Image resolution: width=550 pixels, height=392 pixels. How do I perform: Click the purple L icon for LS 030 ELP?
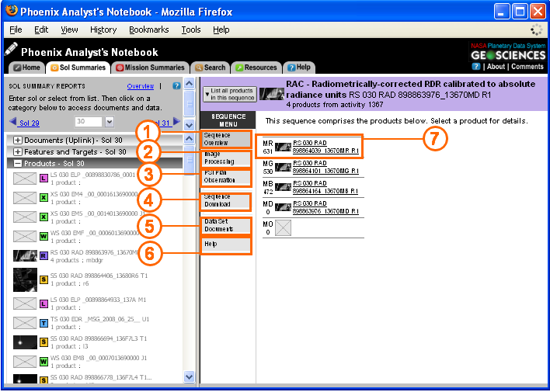44,178
